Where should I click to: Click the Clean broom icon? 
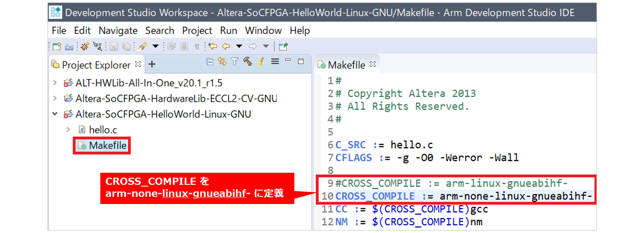click(x=261, y=62)
